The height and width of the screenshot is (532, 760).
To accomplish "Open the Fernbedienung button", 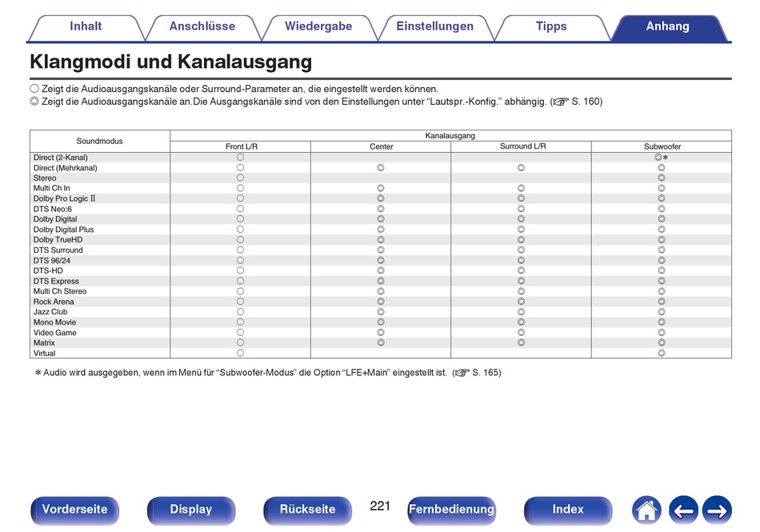I will pos(451,510).
